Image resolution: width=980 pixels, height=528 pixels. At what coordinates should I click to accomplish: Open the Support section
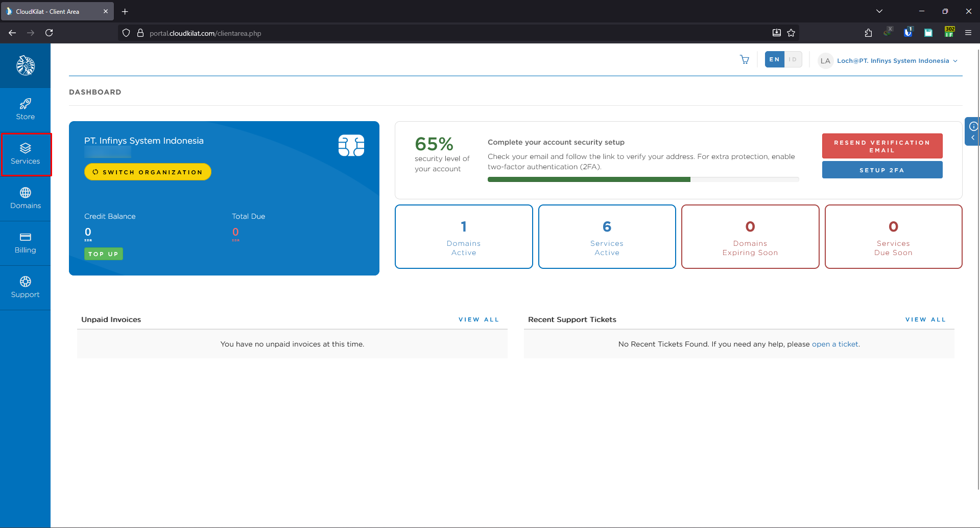(x=25, y=287)
